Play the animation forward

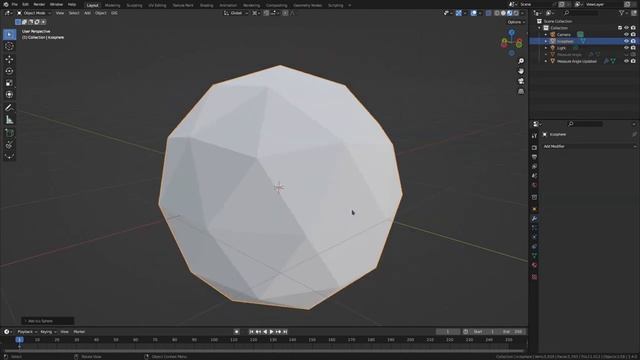point(271,332)
